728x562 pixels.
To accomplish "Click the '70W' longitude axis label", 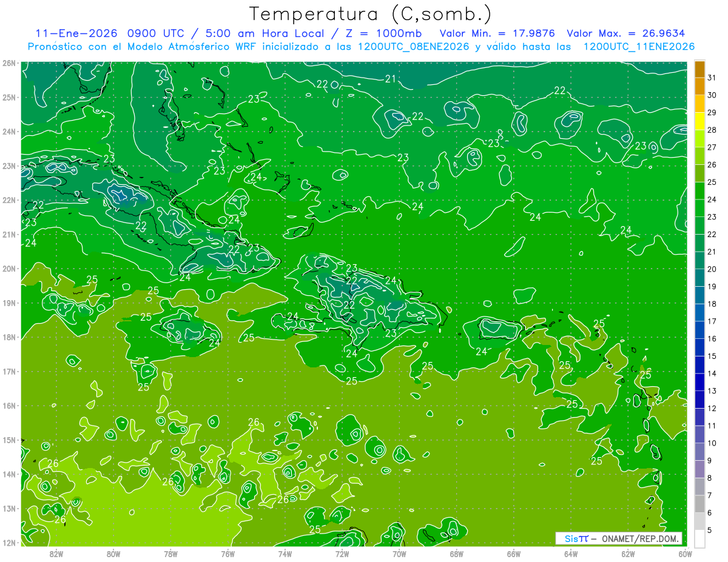I will (399, 554).
